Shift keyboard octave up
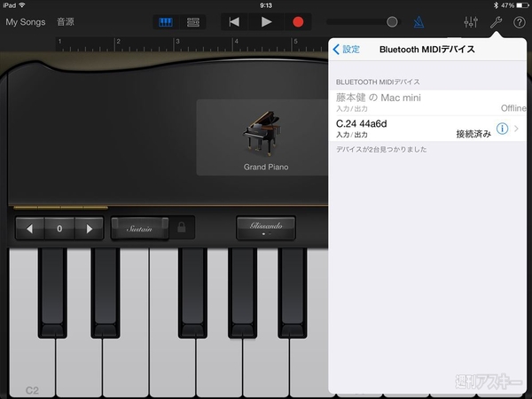This screenshot has width=532, height=399. tap(89, 229)
